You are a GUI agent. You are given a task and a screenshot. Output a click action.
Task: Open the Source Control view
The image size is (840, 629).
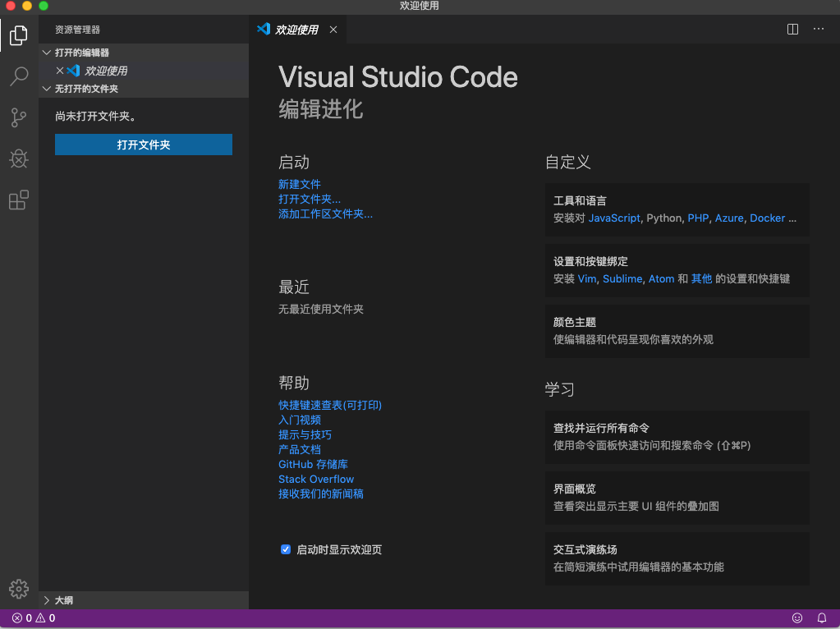coord(19,117)
